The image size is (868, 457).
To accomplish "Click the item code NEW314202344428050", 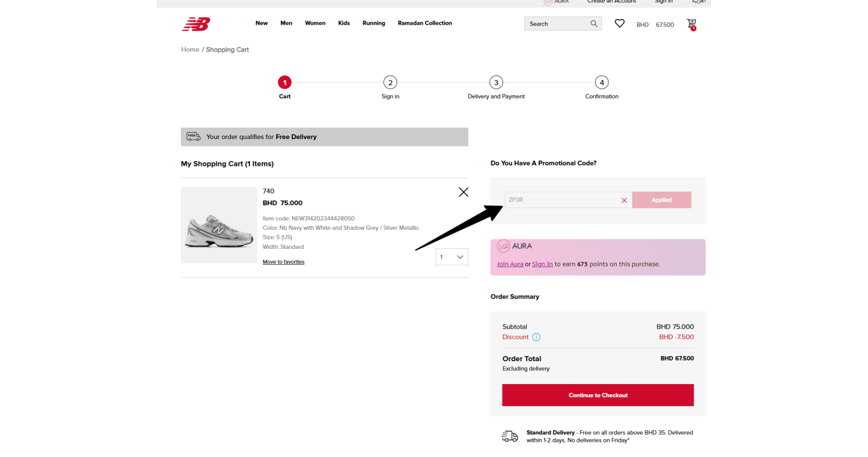I will pos(308,218).
